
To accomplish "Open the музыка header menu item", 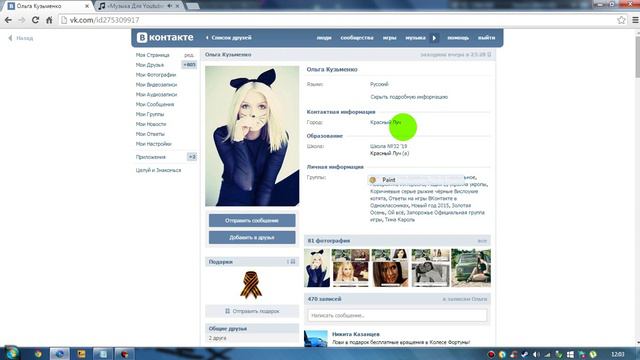I will tap(416, 38).
